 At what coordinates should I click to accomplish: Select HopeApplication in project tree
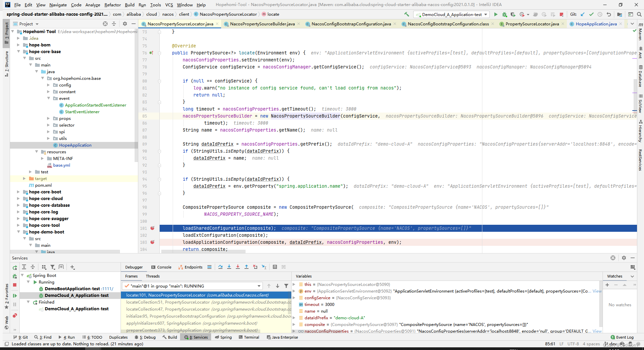coord(75,145)
